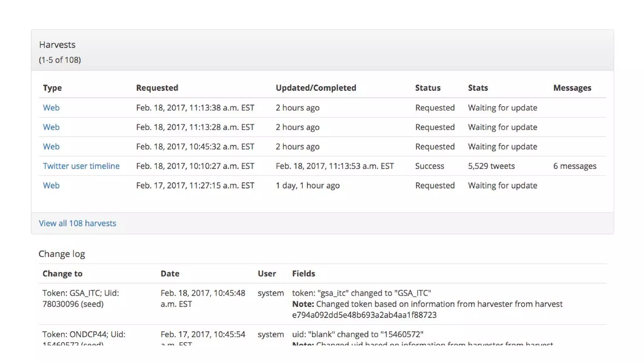Open the first Web harvest link

pyautogui.click(x=51, y=107)
